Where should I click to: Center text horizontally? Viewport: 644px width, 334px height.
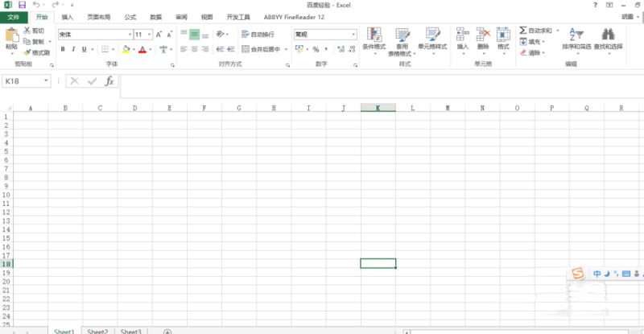pyautogui.click(x=194, y=49)
